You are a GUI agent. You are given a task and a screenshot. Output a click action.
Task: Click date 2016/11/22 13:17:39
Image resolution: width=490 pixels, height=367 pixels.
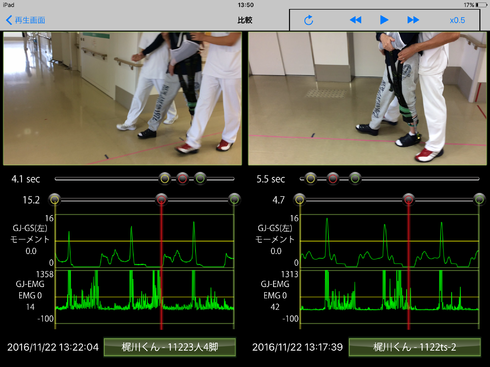pyautogui.click(x=297, y=347)
